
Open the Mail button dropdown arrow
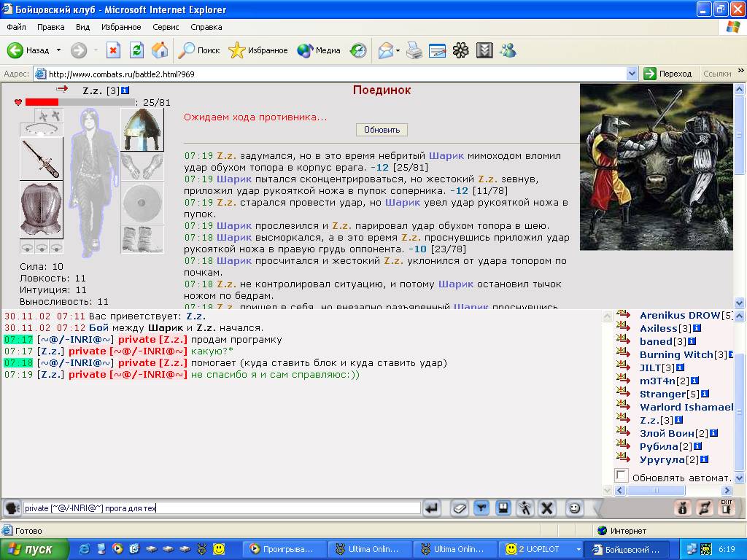click(398, 50)
